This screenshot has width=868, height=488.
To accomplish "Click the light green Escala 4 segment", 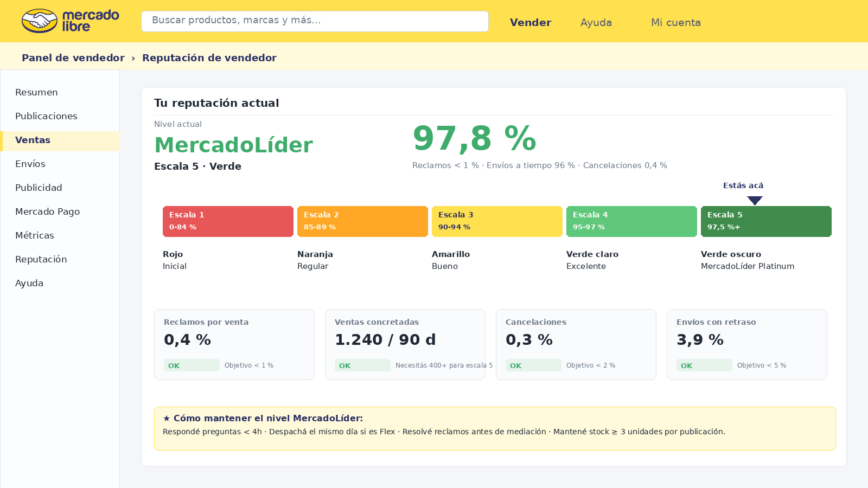I will pos(631,221).
